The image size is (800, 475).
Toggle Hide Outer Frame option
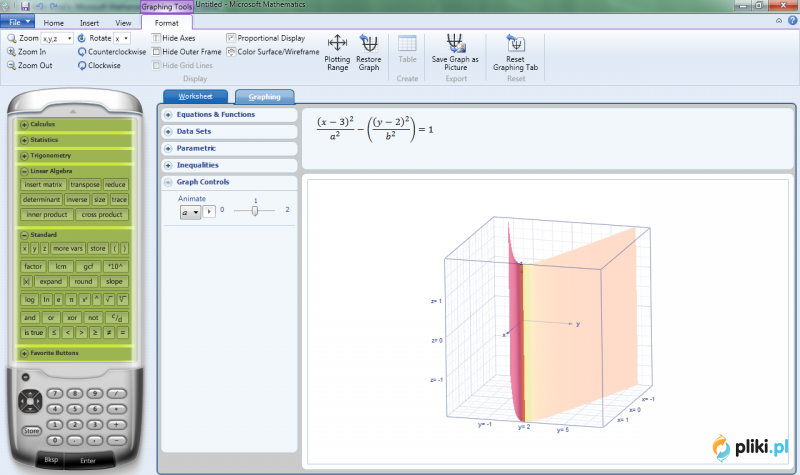[187, 52]
